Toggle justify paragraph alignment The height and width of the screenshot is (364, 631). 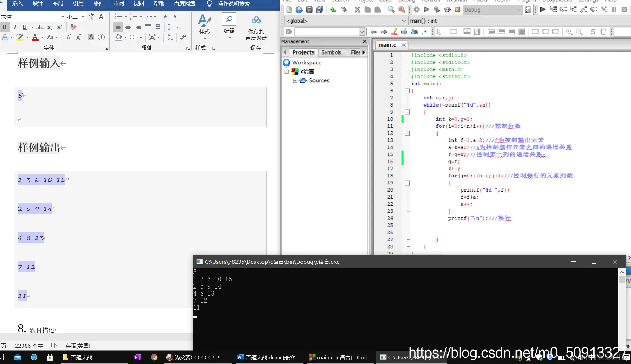pos(148,27)
